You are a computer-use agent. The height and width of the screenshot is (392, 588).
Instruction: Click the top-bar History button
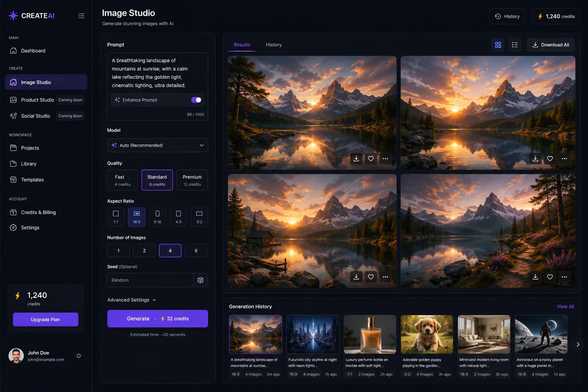[x=507, y=16]
